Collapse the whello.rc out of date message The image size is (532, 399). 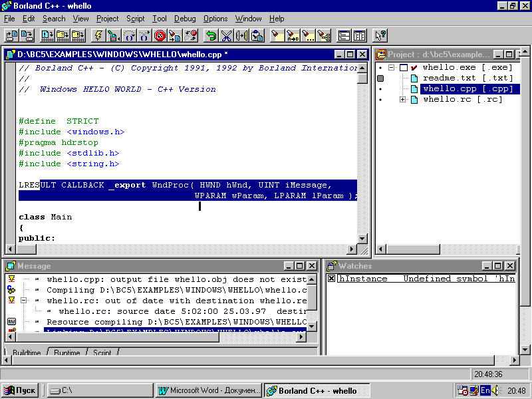tap(23, 301)
